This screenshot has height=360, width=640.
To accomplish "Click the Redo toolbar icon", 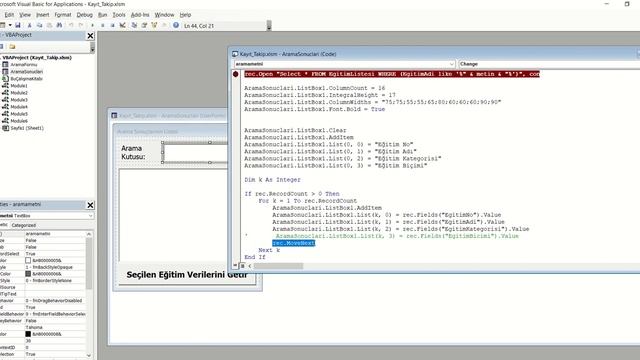I will (x=81, y=25).
